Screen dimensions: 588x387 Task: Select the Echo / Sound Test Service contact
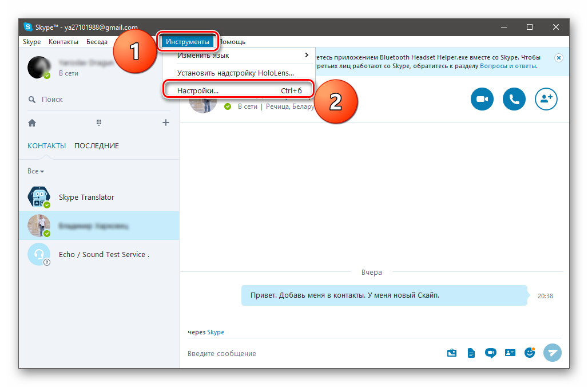[99, 255]
